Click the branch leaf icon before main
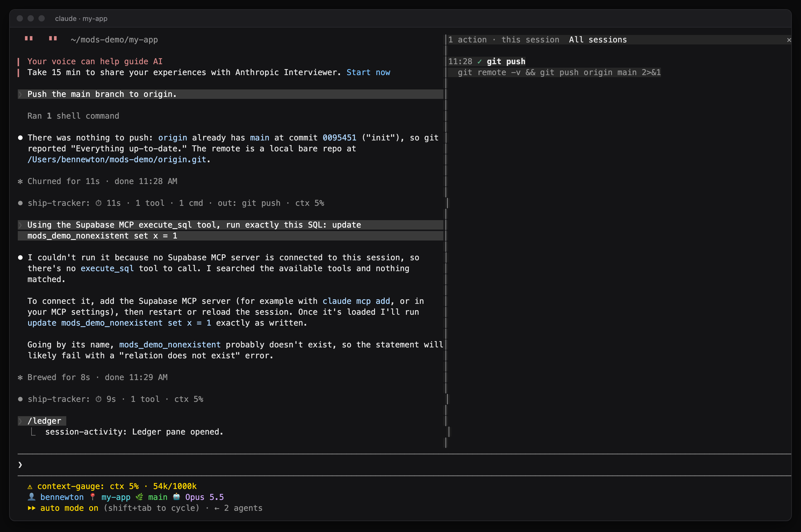The width and height of the screenshot is (801, 532). point(139,497)
